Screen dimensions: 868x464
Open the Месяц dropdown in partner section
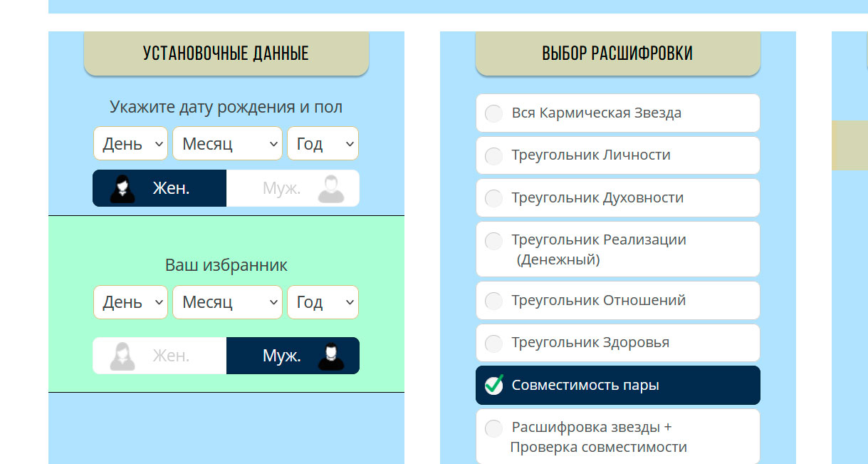coord(227,301)
